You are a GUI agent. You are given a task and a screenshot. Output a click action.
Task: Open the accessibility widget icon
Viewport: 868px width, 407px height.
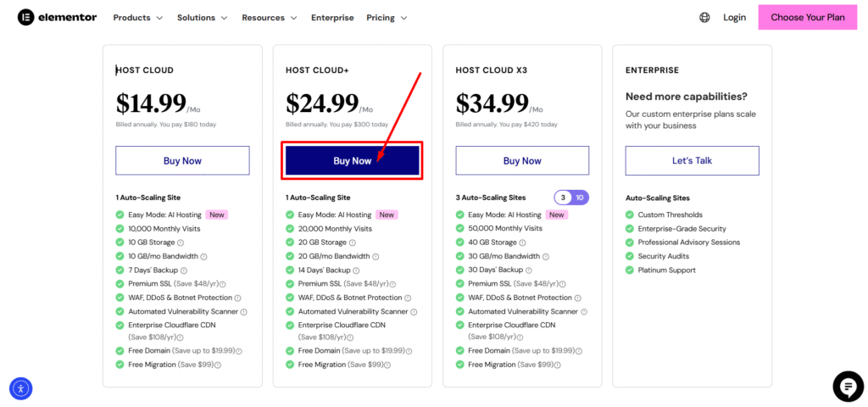click(x=21, y=388)
